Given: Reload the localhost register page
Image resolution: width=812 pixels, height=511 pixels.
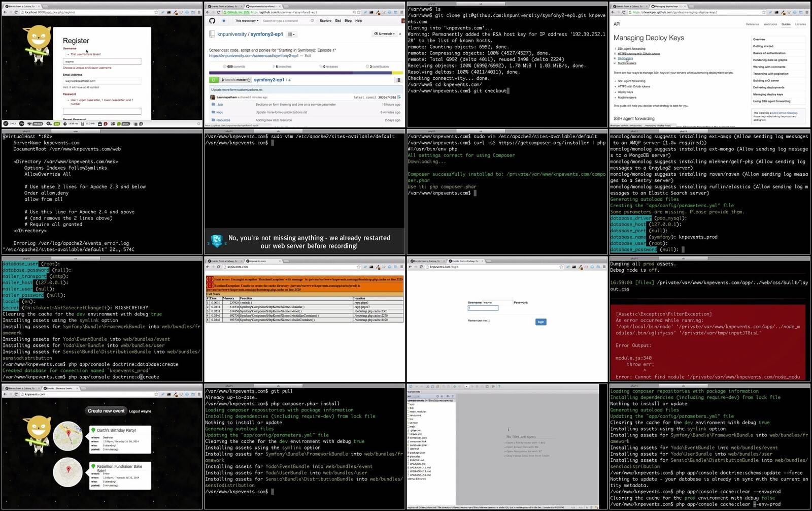Looking at the screenshot, I should [16, 12].
